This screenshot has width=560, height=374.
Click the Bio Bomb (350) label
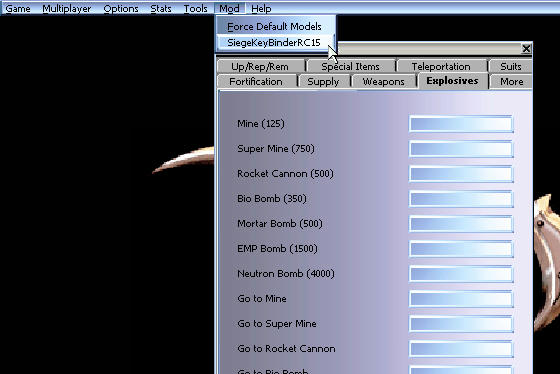pos(272,199)
